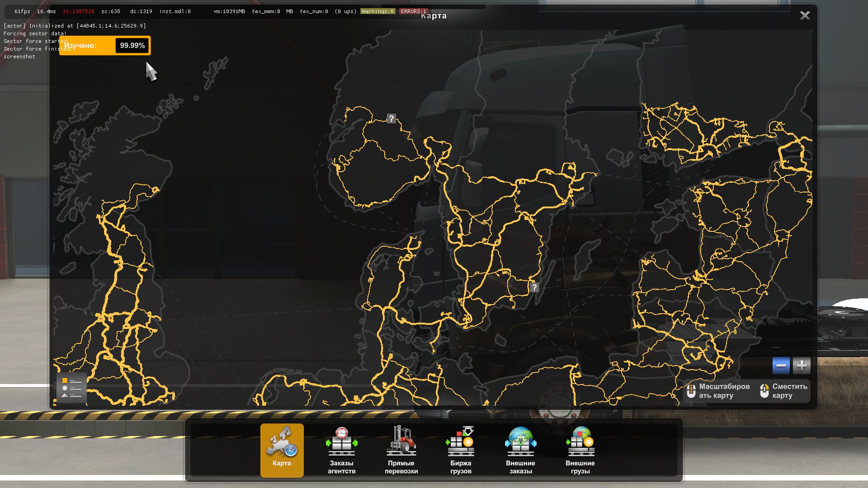Screen dimensions: 868x488
Task: Toggle the map legend list icon
Action: pos(71,388)
